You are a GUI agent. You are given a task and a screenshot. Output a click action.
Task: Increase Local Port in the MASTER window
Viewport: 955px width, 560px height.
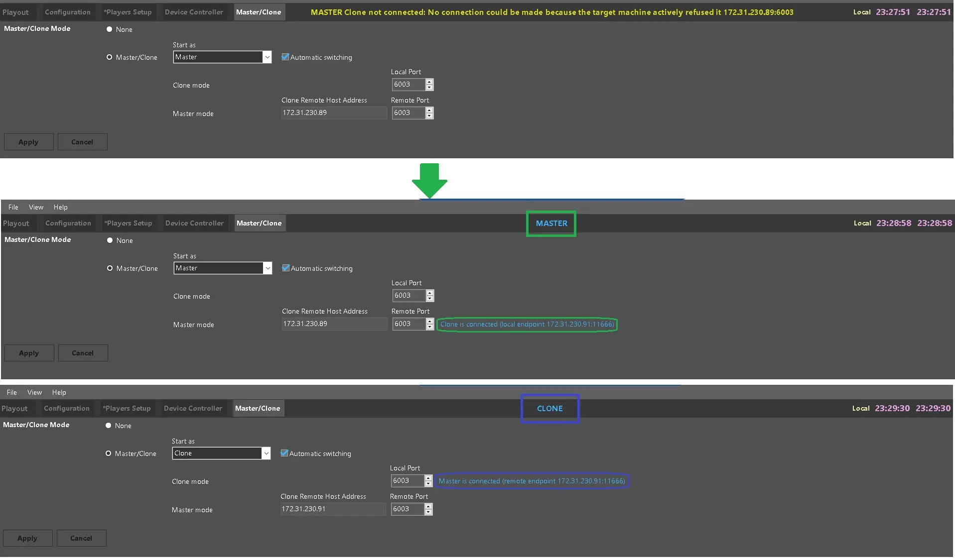430,293
